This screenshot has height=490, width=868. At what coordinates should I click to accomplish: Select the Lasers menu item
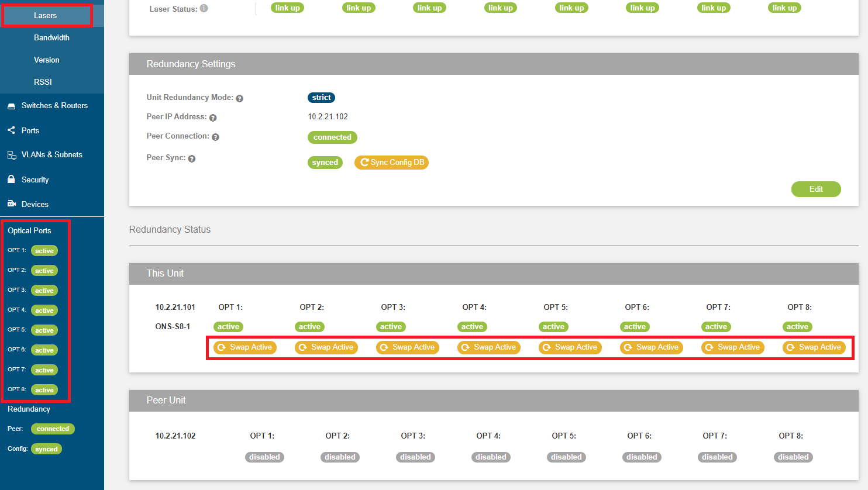coord(46,15)
